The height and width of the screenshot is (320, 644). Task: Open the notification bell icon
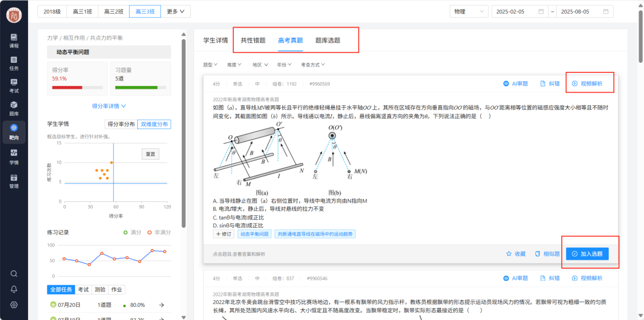coord(14,289)
